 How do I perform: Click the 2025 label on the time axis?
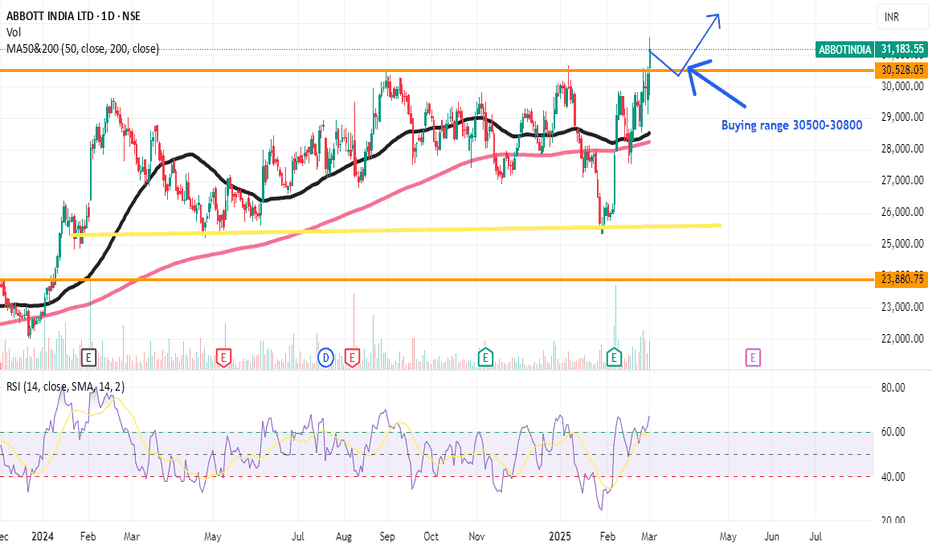[560, 536]
